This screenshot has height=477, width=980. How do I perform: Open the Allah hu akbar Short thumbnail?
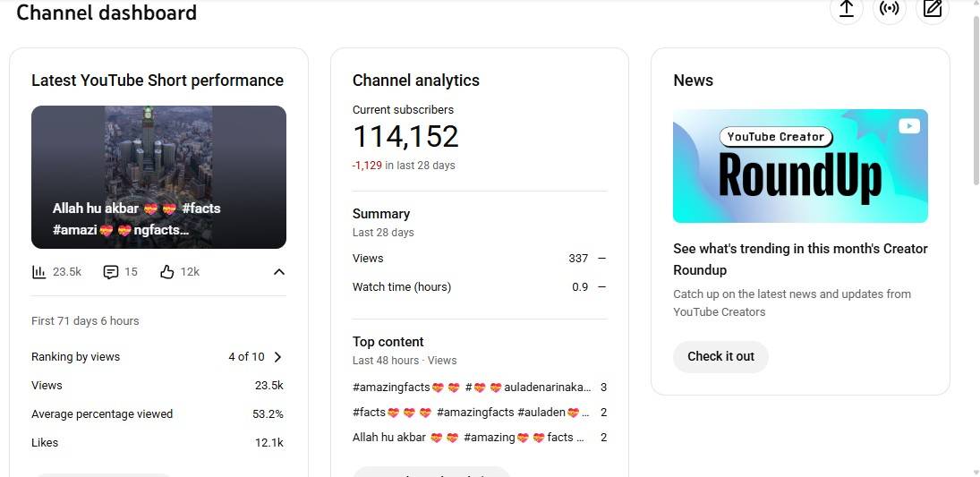(158, 176)
